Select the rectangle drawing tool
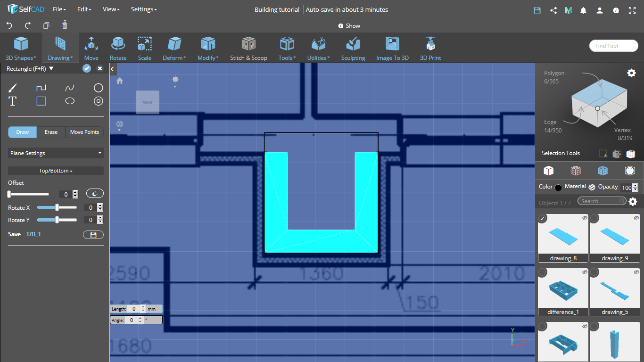This screenshot has width=644, height=362. click(x=41, y=101)
